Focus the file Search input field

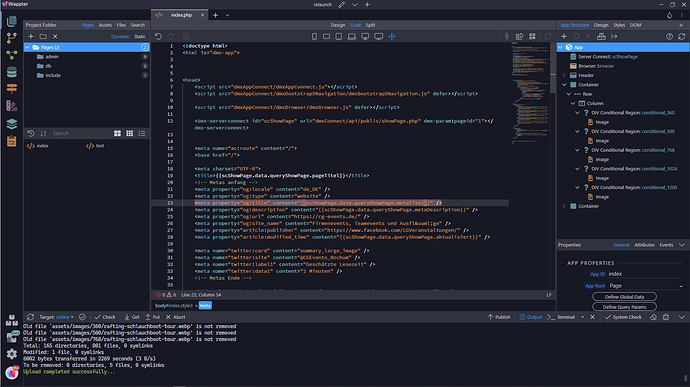click(81, 133)
